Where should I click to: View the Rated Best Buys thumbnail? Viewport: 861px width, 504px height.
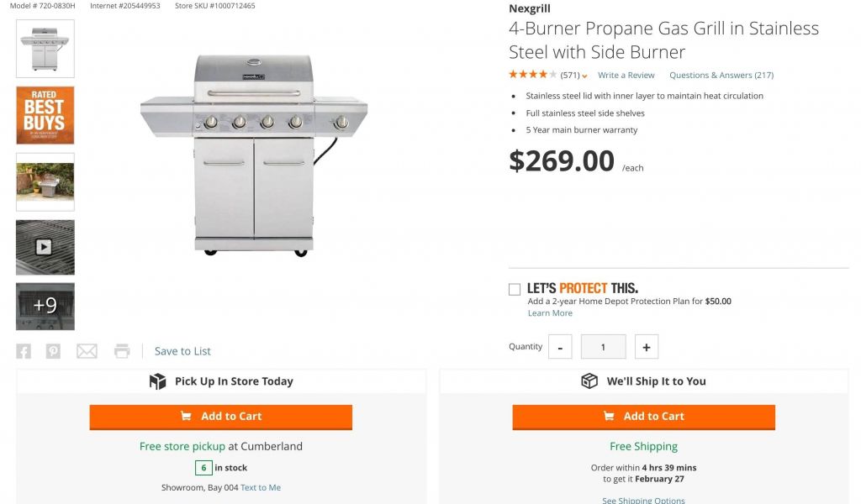[45, 115]
